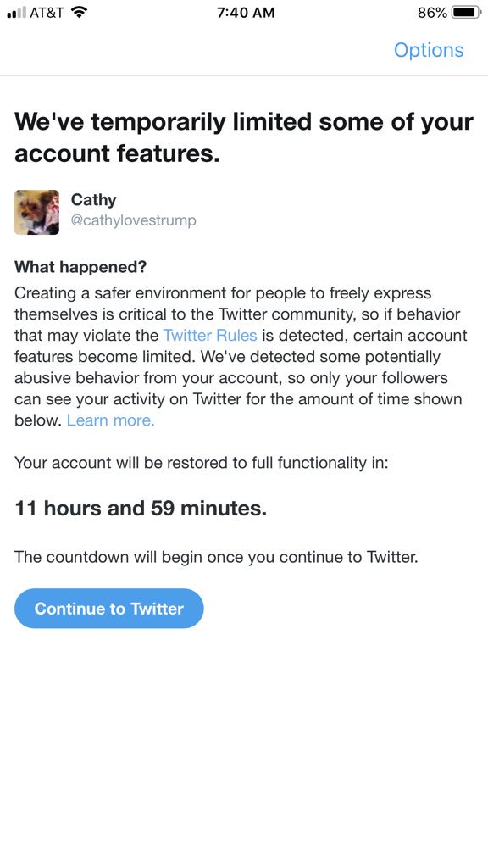488x868 pixels.
Task: Open the Learn more link
Action: (x=111, y=420)
